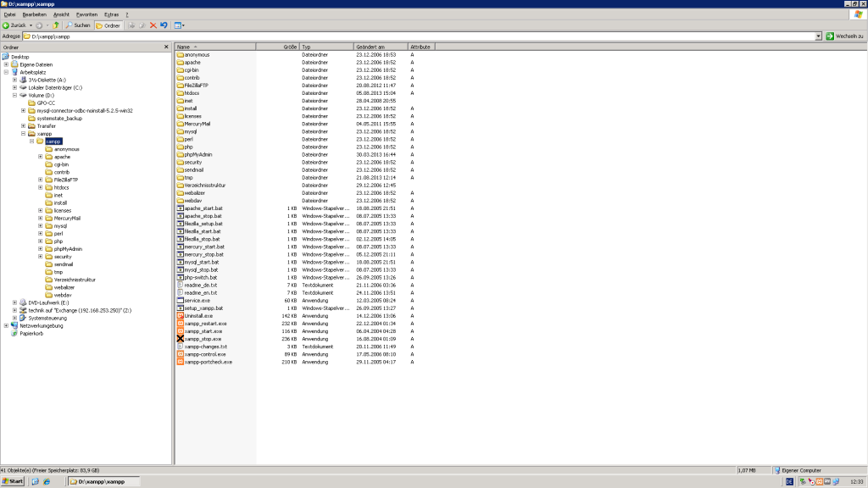Screen dimensions: 868x488
Task: Open the ? help menu
Action: pos(127,14)
